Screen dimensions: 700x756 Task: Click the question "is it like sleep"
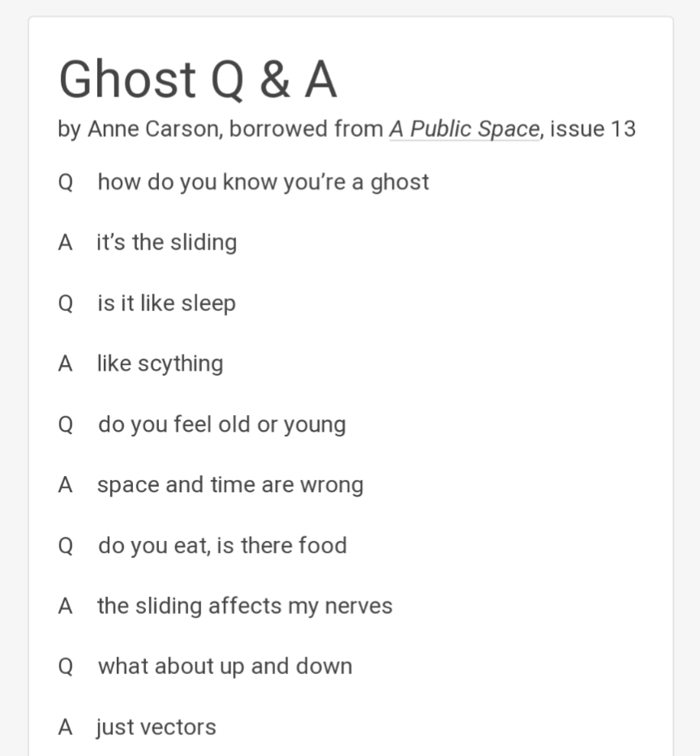point(166,303)
